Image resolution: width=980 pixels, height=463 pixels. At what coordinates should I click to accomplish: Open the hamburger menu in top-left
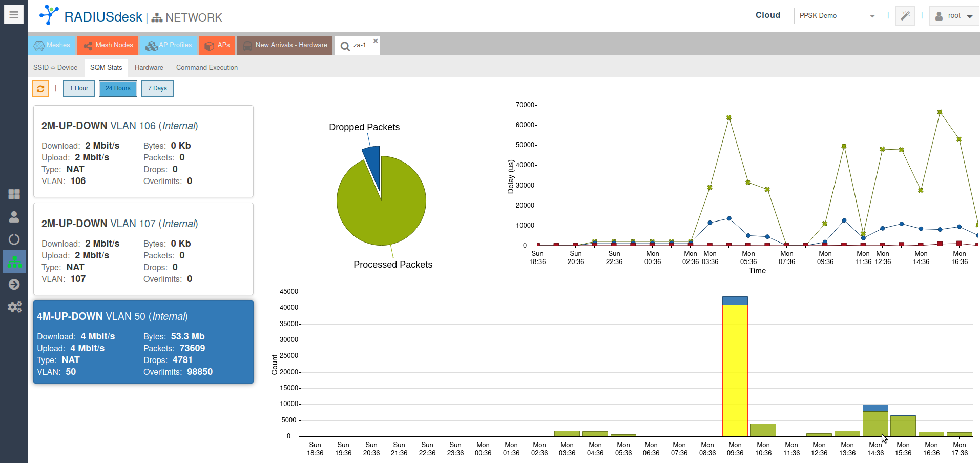(x=14, y=14)
